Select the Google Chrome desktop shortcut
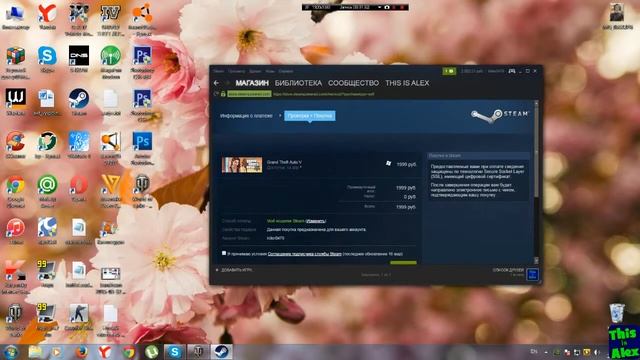The width and height of the screenshot is (640, 360). click(x=16, y=191)
